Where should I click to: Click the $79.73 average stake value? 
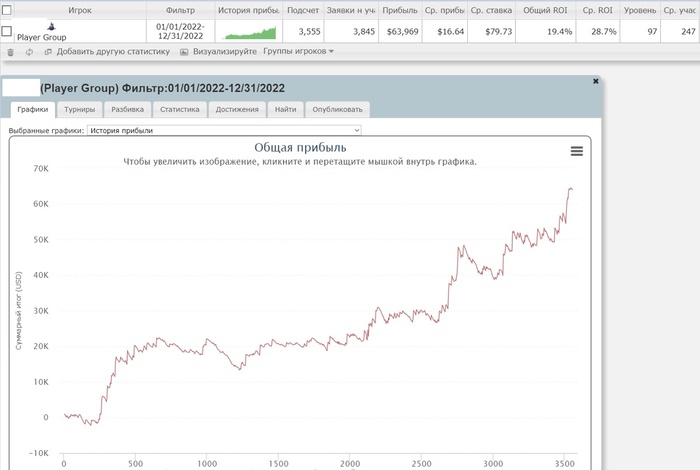point(499,32)
